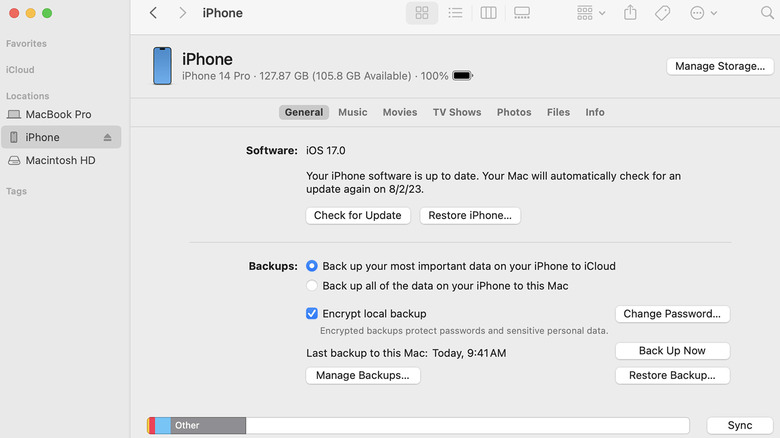Open the Photos tab

[x=514, y=113]
